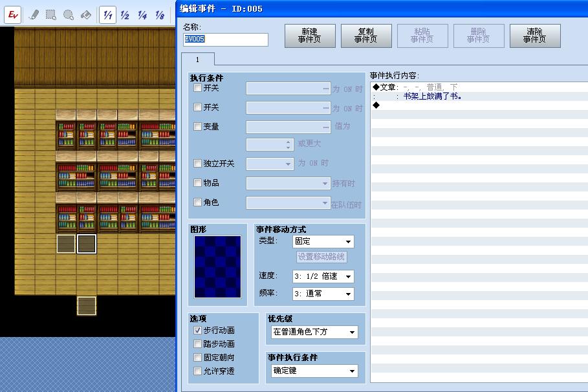
Task: Check the 踏步动画 option
Action: pyautogui.click(x=198, y=343)
